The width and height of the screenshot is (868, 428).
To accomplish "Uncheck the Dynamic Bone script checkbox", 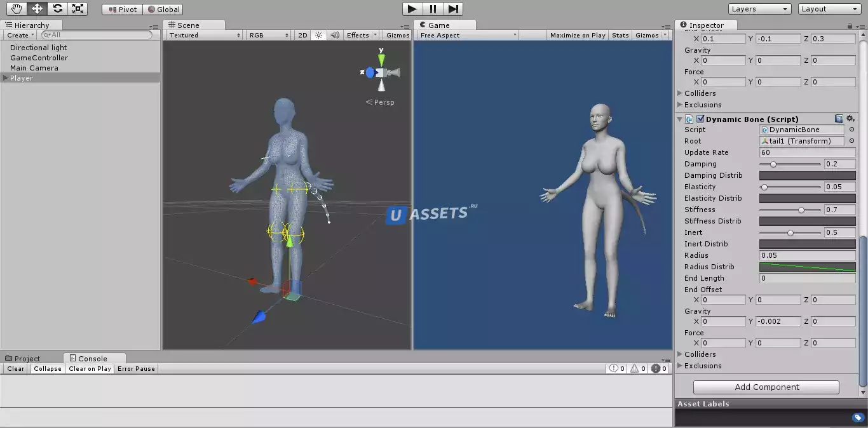I will coord(700,119).
